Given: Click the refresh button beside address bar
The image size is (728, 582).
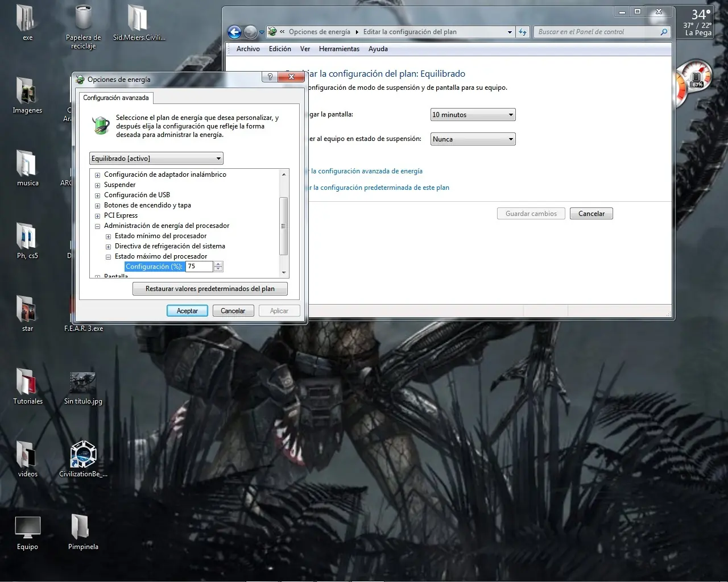Looking at the screenshot, I should coord(523,32).
